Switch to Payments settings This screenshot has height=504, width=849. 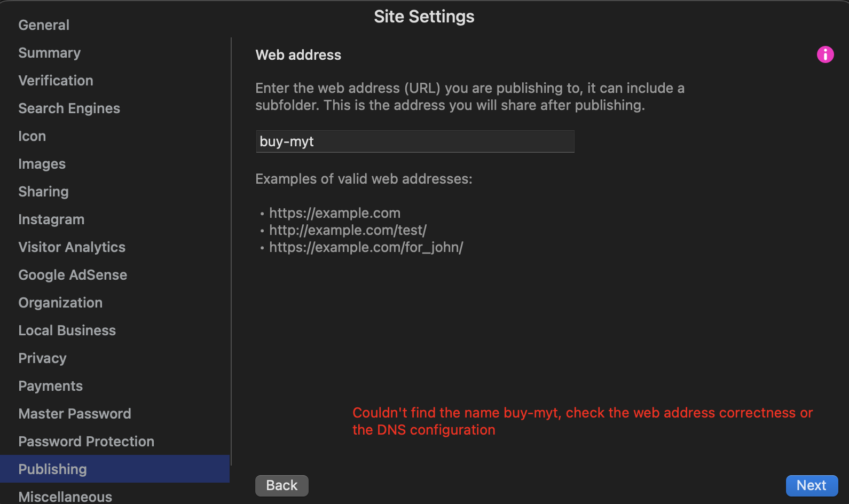click(x=50, y=386)
